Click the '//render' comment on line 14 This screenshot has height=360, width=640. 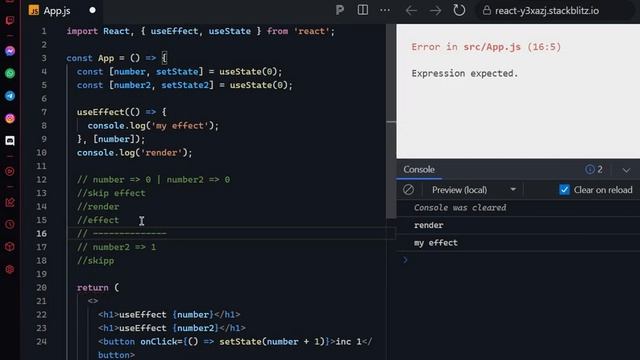[x=98, y=207]
